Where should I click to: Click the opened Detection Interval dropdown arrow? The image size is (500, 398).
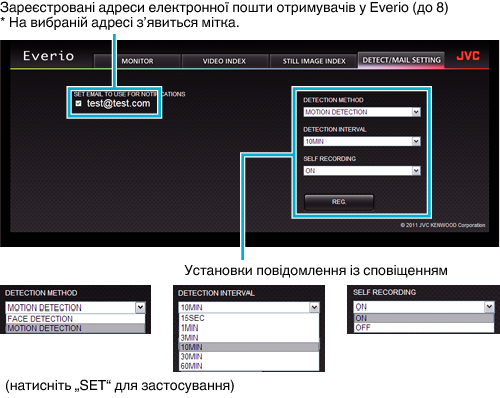pyautogui.click(x=314, y=307)
